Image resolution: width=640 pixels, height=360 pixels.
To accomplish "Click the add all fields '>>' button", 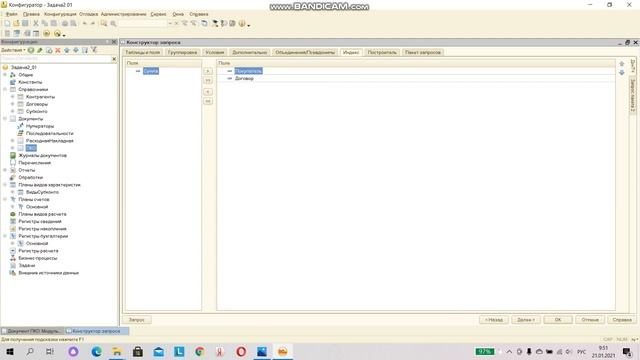I will (208, 80).
